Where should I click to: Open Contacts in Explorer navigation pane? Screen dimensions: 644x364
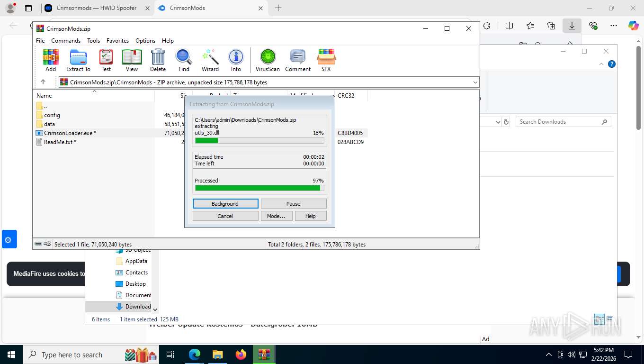[x=136, y=273]
